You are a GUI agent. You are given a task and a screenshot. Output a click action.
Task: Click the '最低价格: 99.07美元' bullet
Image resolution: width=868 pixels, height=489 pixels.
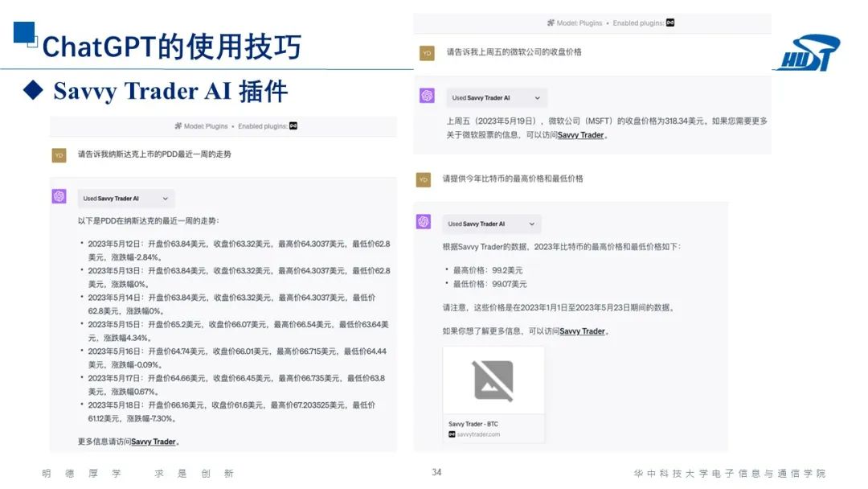click(490, 284)
